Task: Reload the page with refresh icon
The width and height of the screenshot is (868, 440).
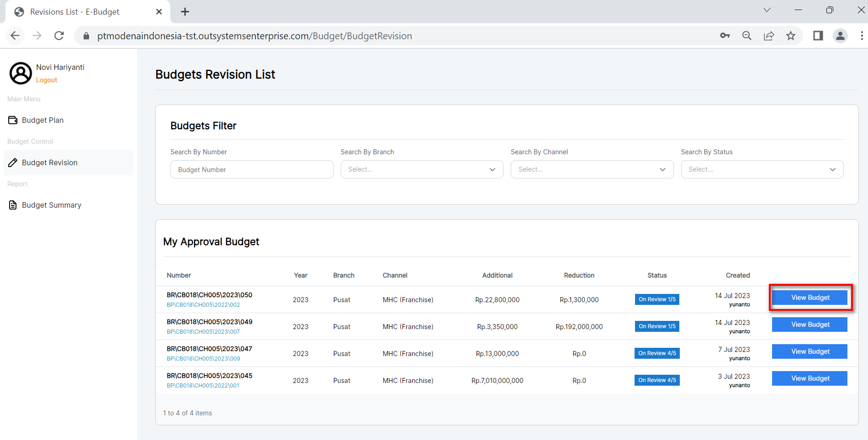Action: pyautogui.click(x=59, y=36)
